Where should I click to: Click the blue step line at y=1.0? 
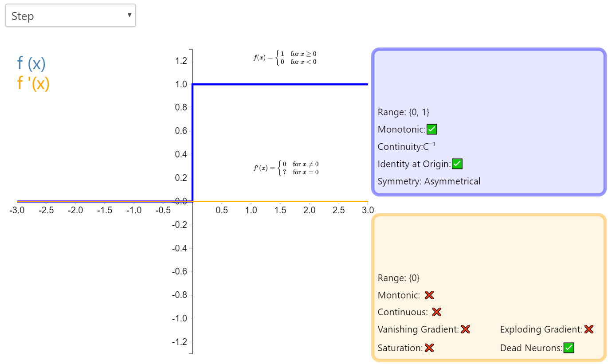tap(279, 84)
